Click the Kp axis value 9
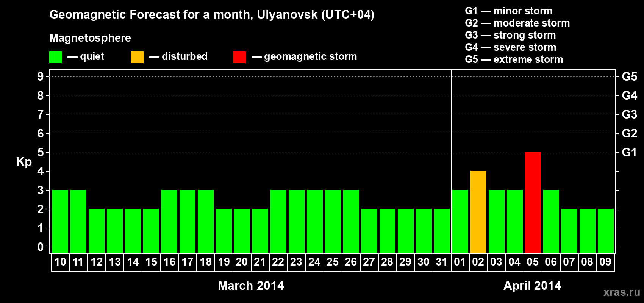 tap(41, 77)
